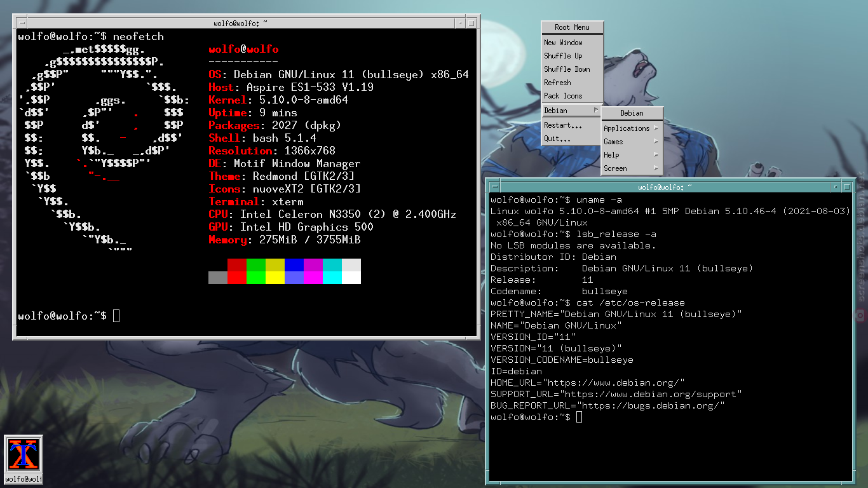Click pure white block in neofetch palette
This screenshot has height=488, width=868.
351,278
